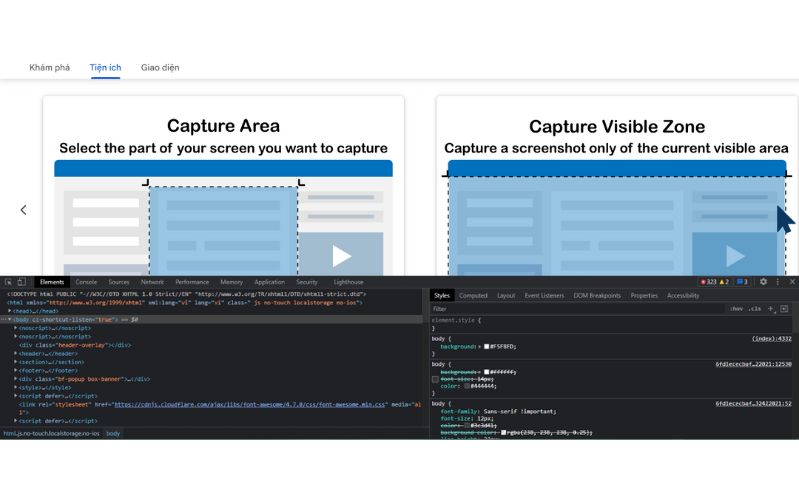Expand the footer element node
Screen dimensions: 799x500
[x=16, y=371]
